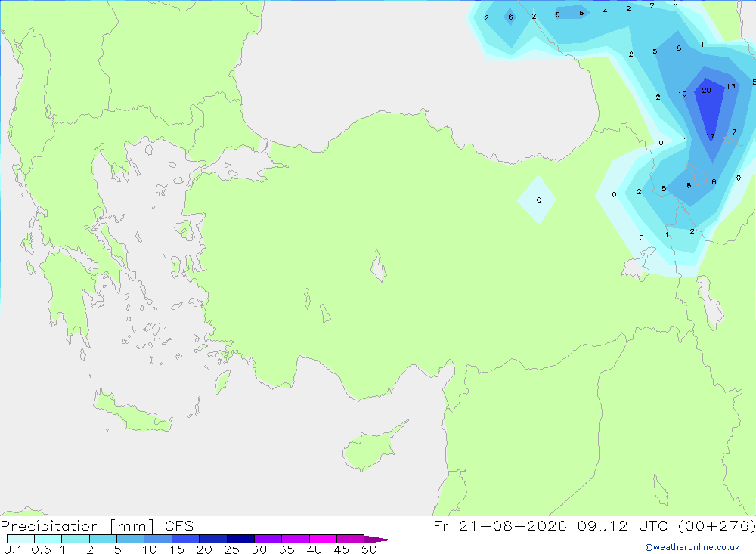Click the '0' value inside the isolated diamond
The image size is (756, 554).
click(x=539, y=200)
